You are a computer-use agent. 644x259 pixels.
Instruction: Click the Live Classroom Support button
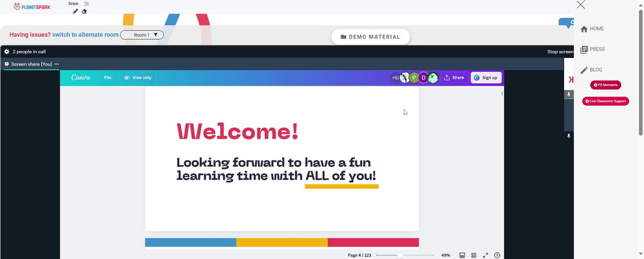(605, 101)
